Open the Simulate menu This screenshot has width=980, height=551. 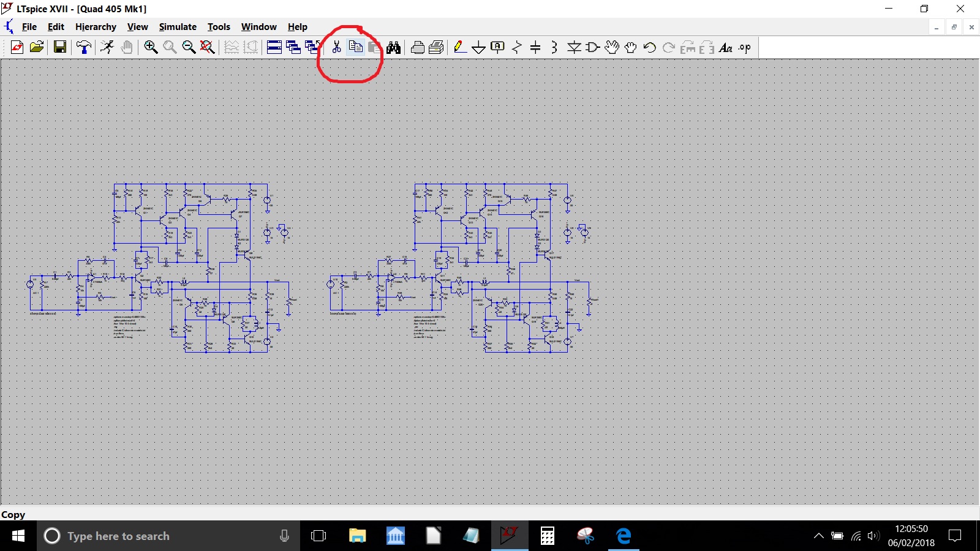(x=178, y=27)
